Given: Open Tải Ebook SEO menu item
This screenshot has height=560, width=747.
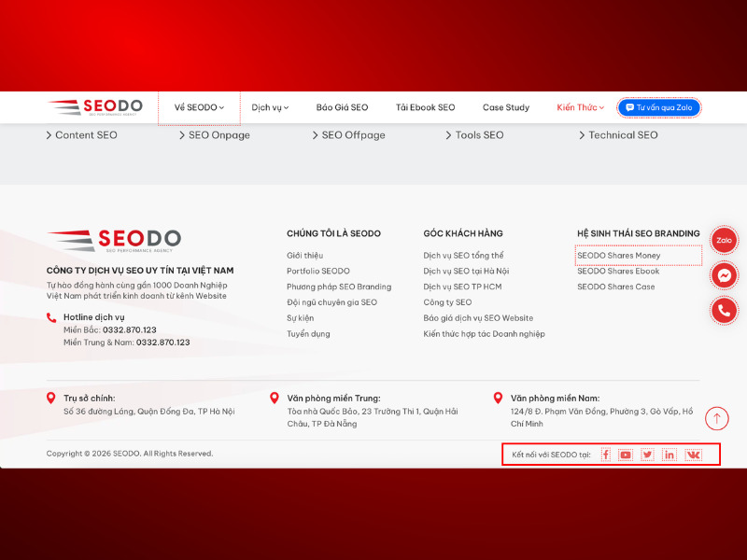Looking at the screenshot, I should point(426,107).
